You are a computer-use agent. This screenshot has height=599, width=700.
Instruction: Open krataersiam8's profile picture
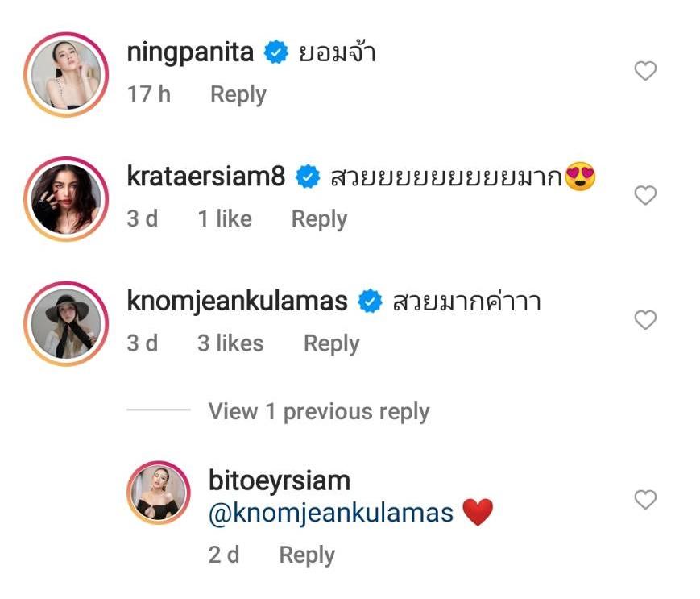[67, 199]
